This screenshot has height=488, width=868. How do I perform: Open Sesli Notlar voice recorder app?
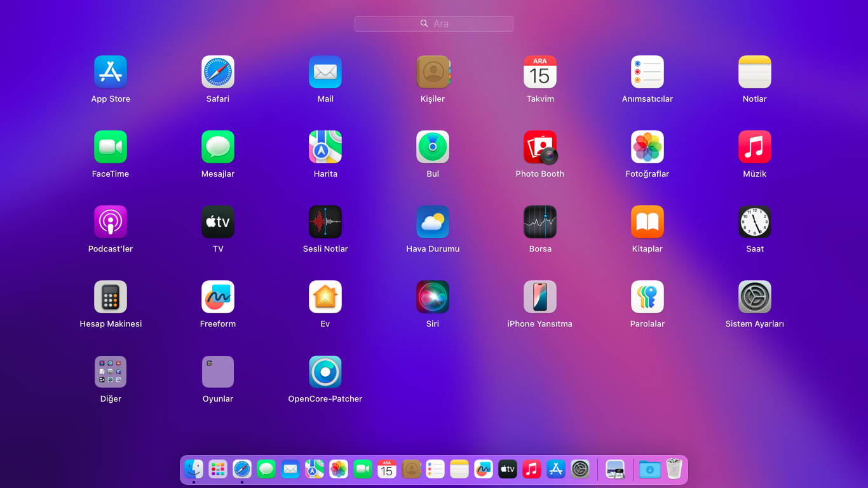(325, 222)
